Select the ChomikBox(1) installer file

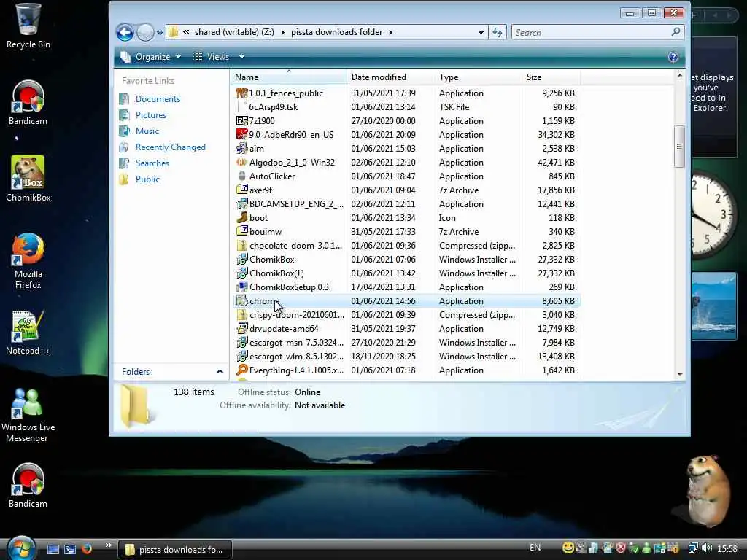[276, 273]
